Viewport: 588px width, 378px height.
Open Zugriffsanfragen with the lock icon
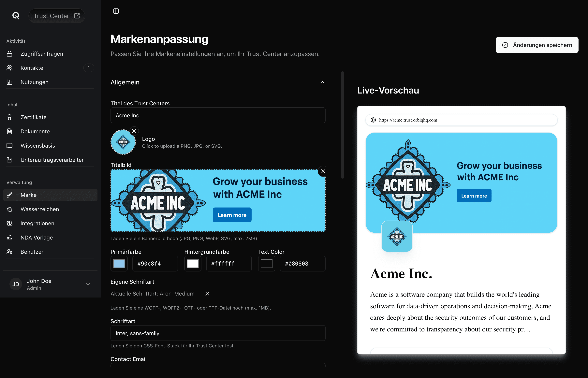click(x=10, y=54)
